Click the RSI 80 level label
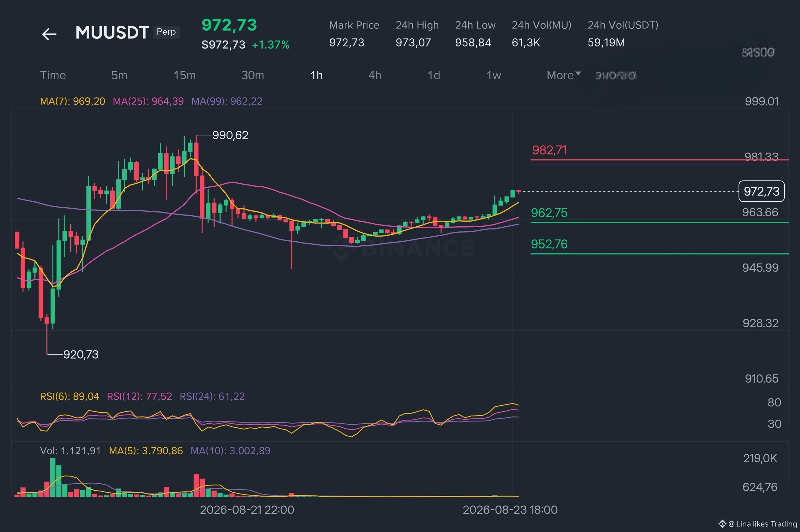Viewport: 800px width, 532px height. coord(774,402)
